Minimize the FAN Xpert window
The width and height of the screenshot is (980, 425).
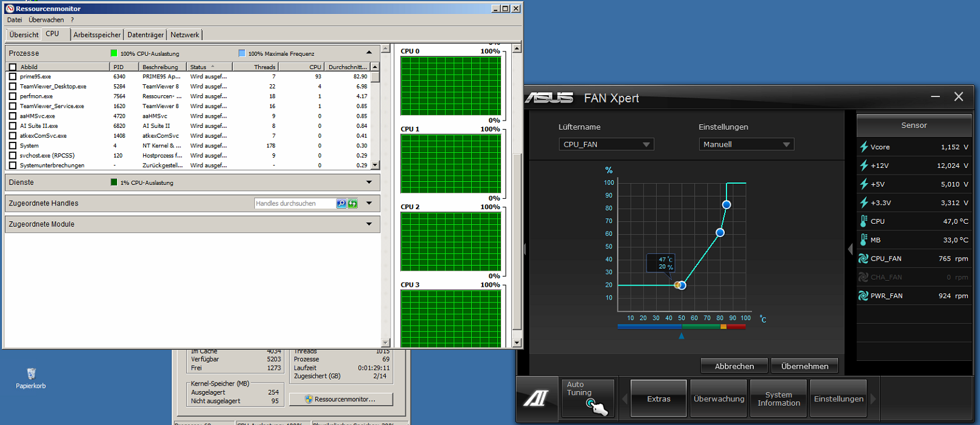935,97
